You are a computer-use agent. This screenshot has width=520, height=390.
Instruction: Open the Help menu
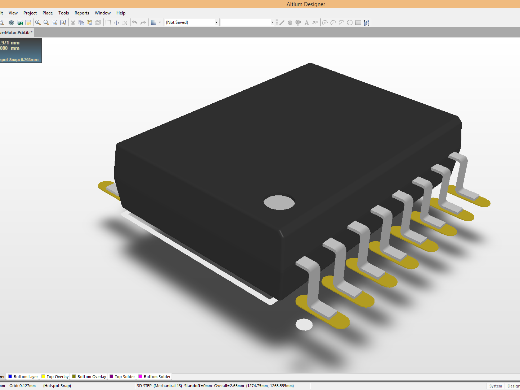[x=121, y=13]
